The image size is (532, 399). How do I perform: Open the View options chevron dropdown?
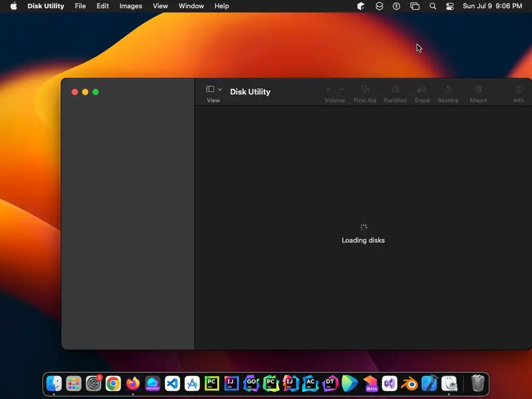(x=220, y=89)
